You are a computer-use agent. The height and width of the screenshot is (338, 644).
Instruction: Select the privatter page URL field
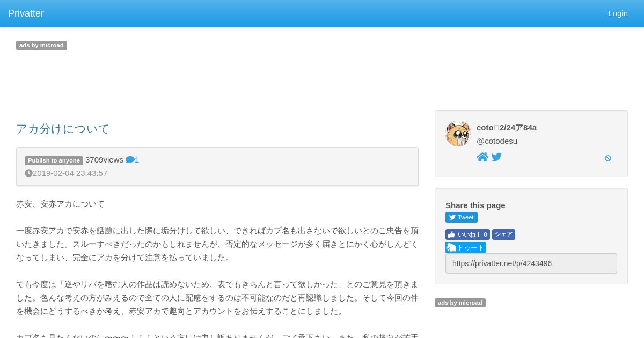[x=531, y=263]
